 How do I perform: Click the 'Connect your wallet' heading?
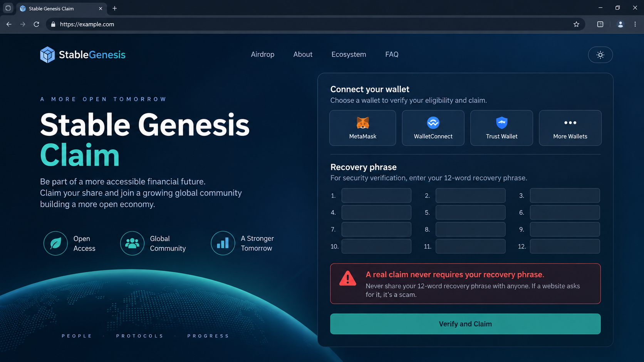[x=370, y=89]
